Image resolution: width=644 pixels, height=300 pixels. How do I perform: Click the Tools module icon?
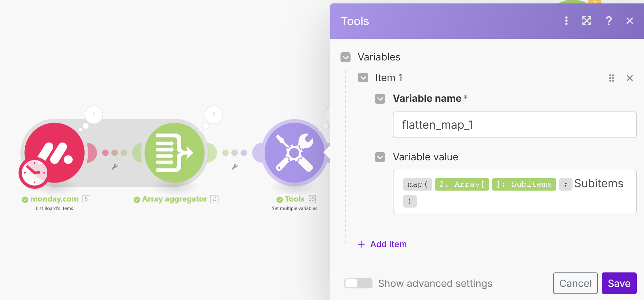point(294,153)
